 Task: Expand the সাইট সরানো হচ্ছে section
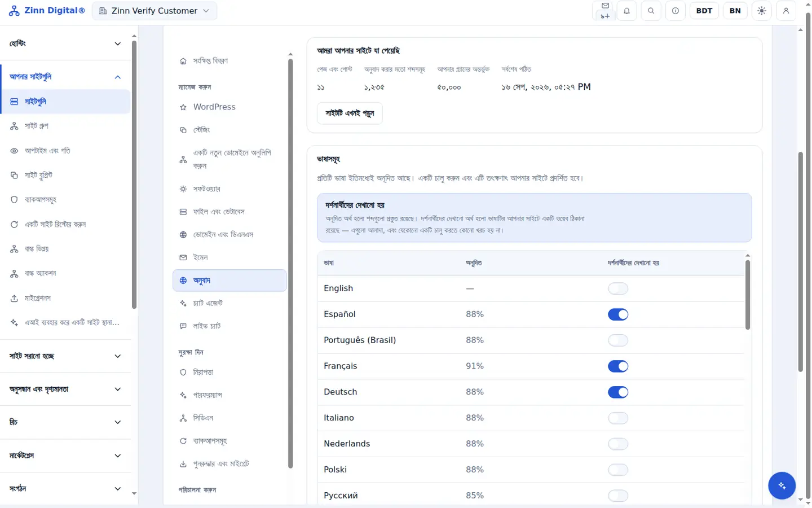coord(65,356)
